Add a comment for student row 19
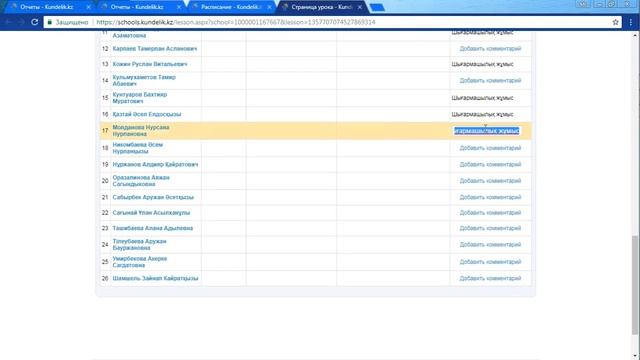 490,164
